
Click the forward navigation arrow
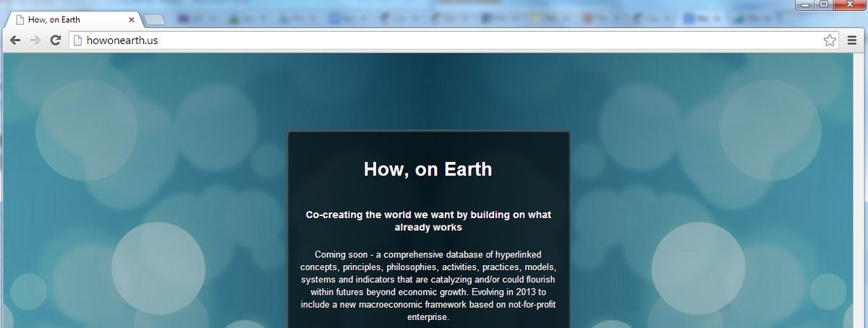coord(35,40)
